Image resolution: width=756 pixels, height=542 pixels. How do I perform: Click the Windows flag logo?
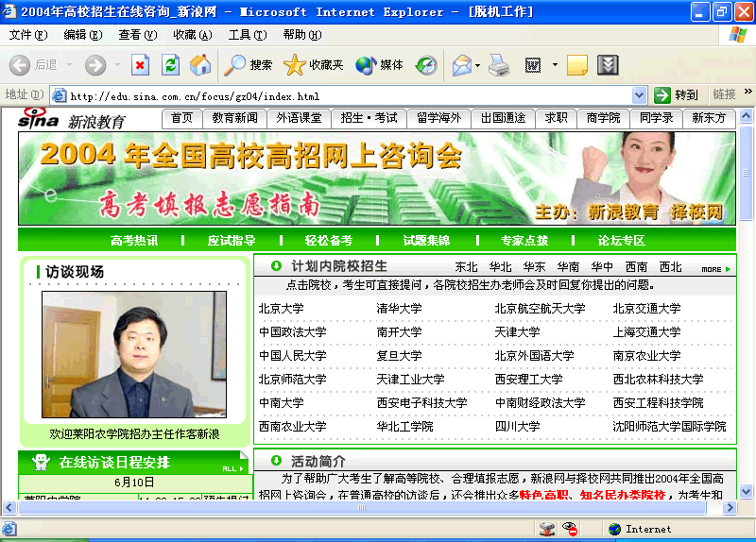point(738,35)
